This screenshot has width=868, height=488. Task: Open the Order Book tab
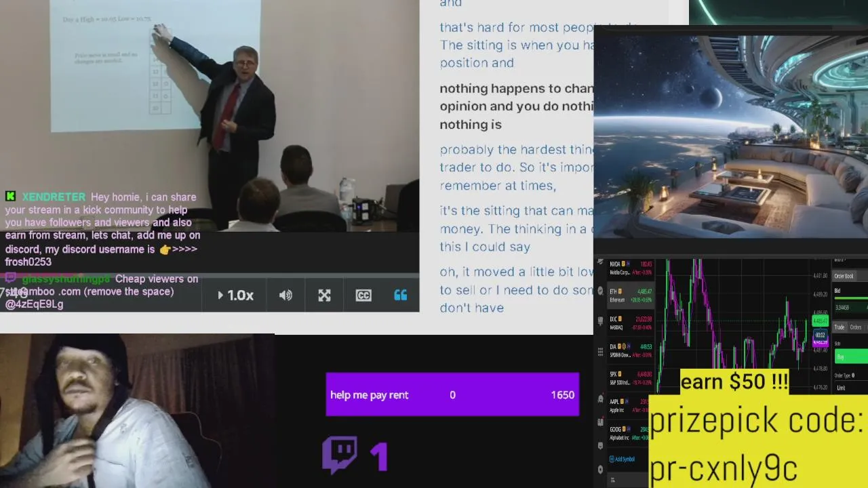pyautogui.click(x=844, y=276)
